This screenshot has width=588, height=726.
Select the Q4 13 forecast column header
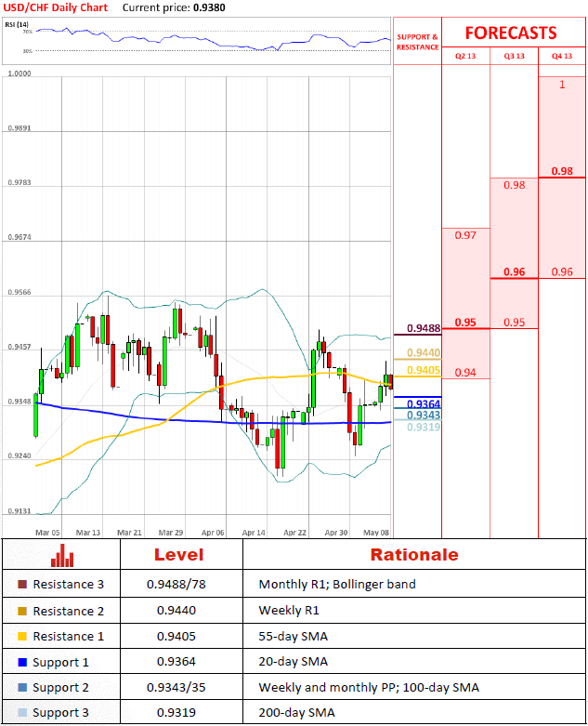[562, 56]
